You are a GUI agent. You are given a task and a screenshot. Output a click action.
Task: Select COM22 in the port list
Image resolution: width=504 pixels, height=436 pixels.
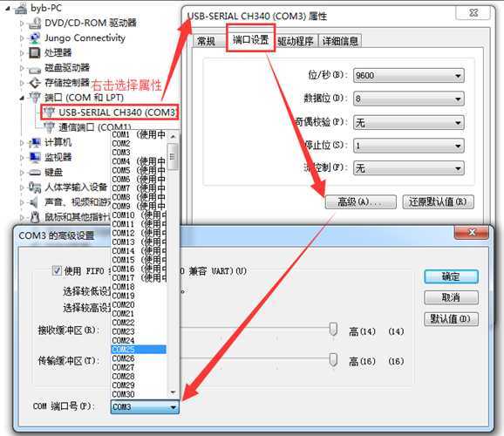pos(139,323)
